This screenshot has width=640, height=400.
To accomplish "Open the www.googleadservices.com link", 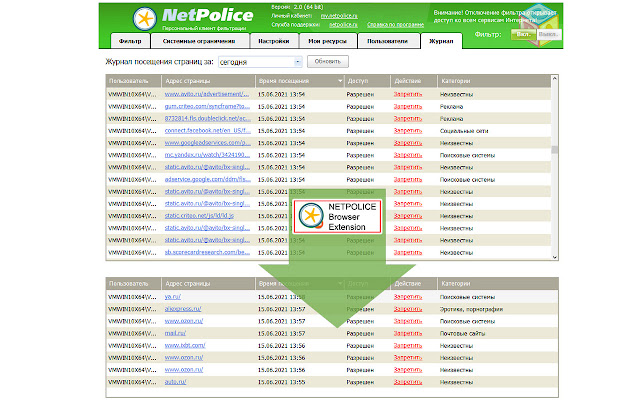I will click(x=207, y=143).
